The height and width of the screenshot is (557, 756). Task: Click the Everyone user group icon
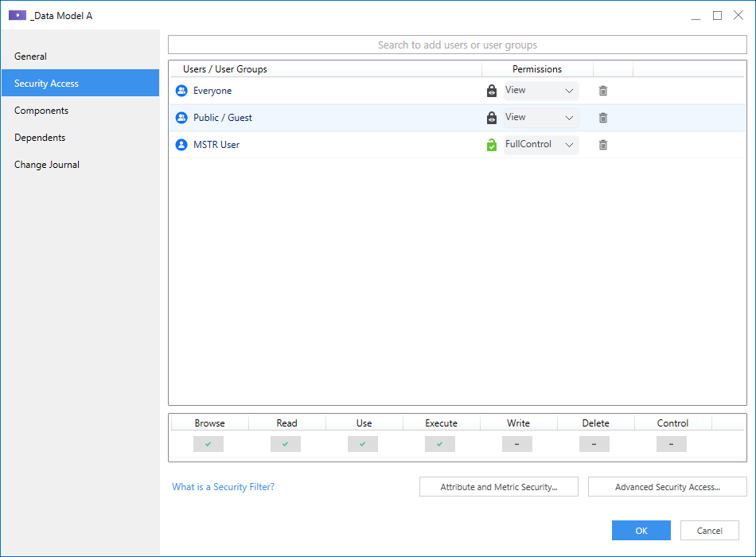[x=181, y=91]
